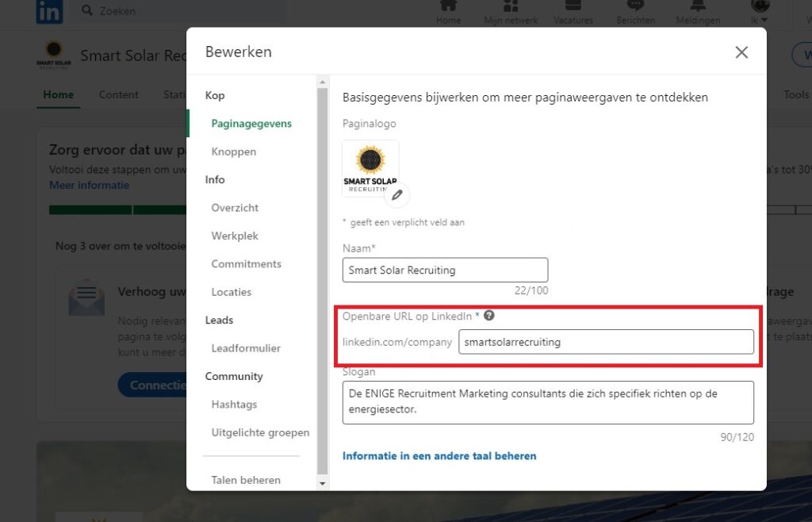Close the Bewerken dialog with X
The width and height of the screenshot is (812, 522).
click(x=741, y=52)
